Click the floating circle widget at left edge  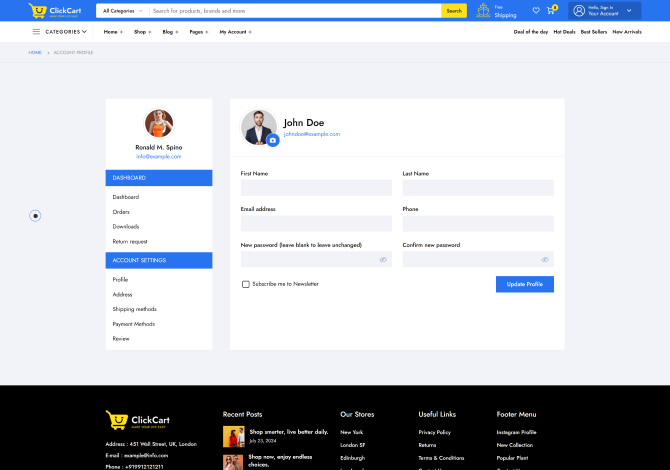point(35,215)
